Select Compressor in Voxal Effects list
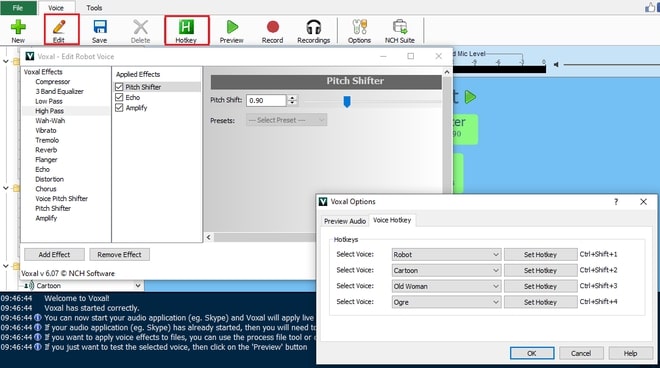 click(x=53, y=82)
